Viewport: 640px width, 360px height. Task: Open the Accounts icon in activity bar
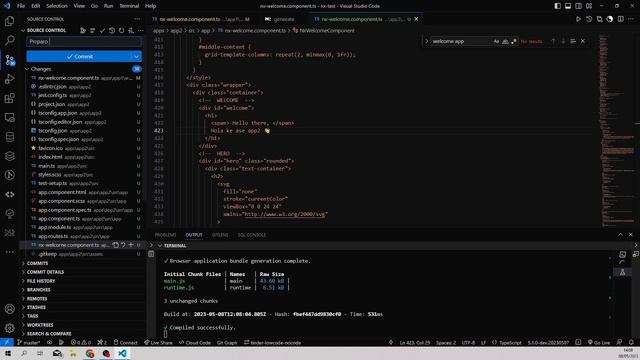[9, 309]
